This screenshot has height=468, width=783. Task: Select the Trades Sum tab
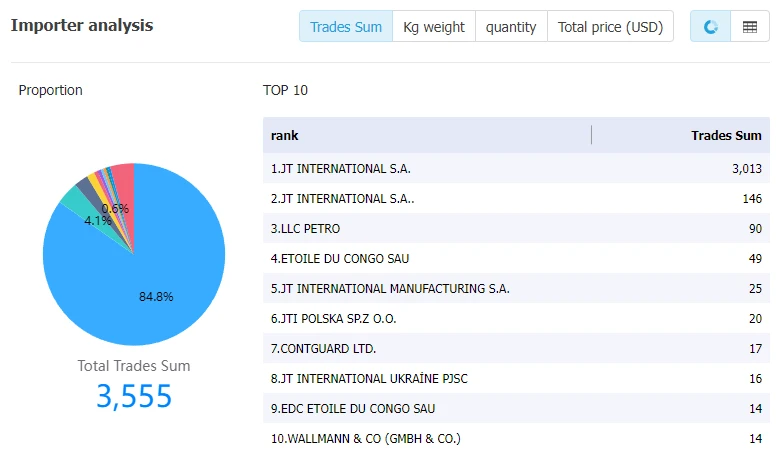[346, 26]
